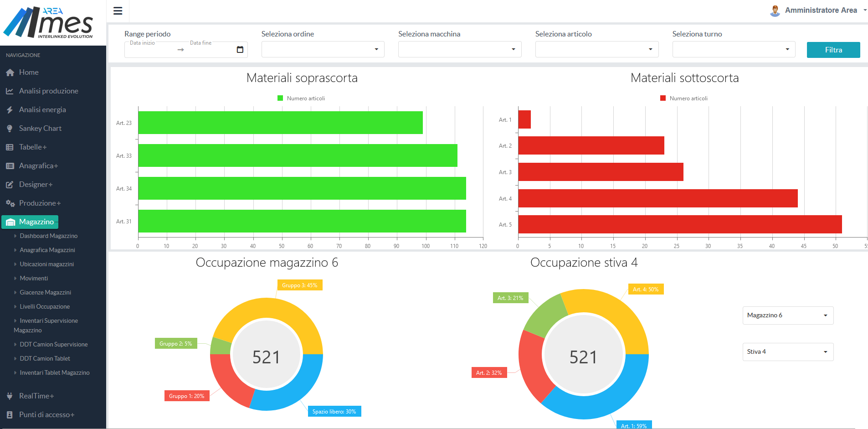
Task: Click the Analisi energia bolt icon
Action: pyautogui.click(x=10, y=110)
